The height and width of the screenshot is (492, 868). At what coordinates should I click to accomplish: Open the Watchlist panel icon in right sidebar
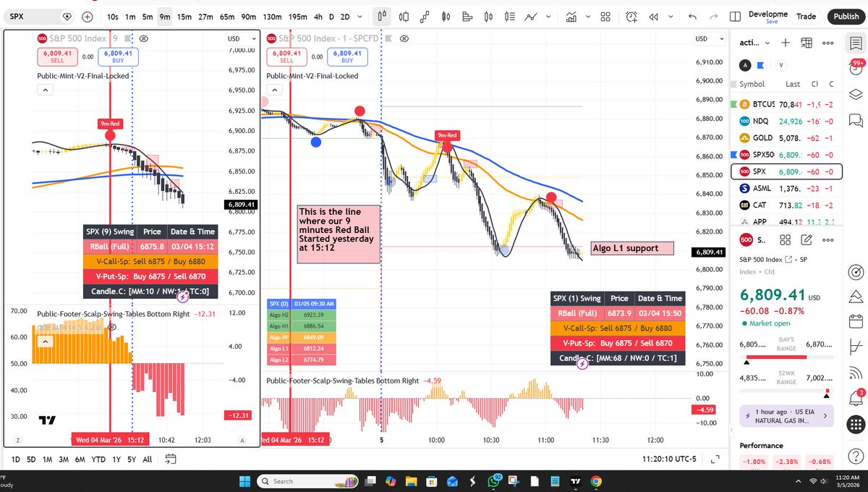(856, 43)
